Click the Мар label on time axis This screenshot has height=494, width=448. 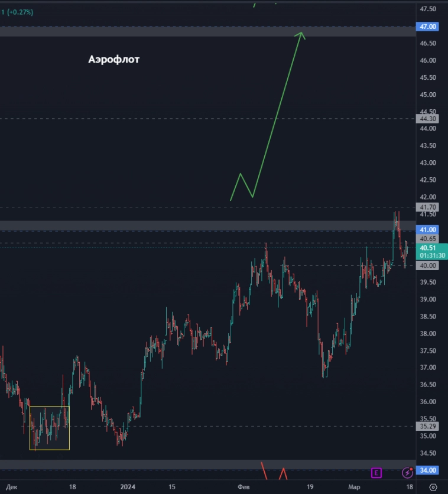[x=353, y=487]
